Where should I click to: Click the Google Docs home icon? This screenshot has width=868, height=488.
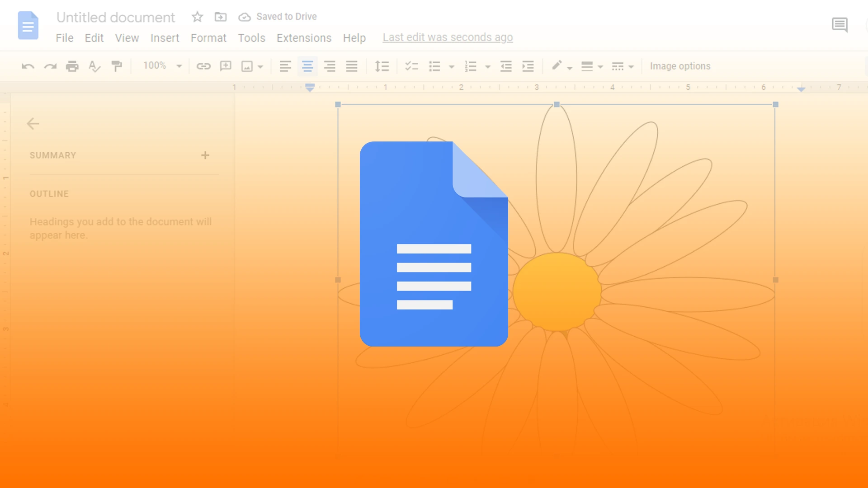coord(28,26)
